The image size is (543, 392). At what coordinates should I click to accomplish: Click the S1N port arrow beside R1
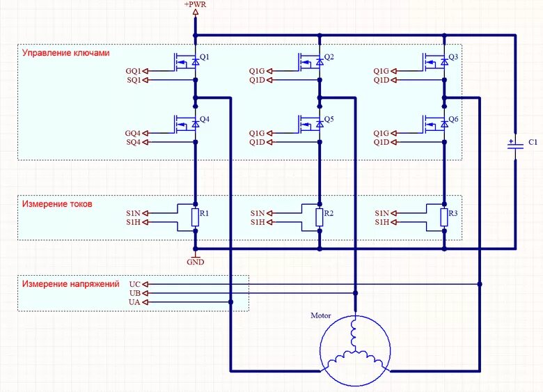145,213
